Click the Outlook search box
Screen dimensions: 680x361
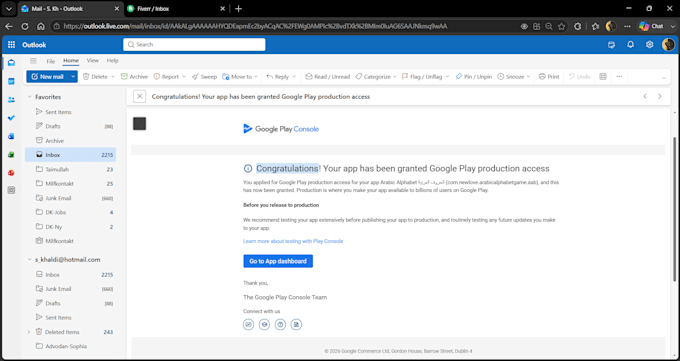[194, 45]
